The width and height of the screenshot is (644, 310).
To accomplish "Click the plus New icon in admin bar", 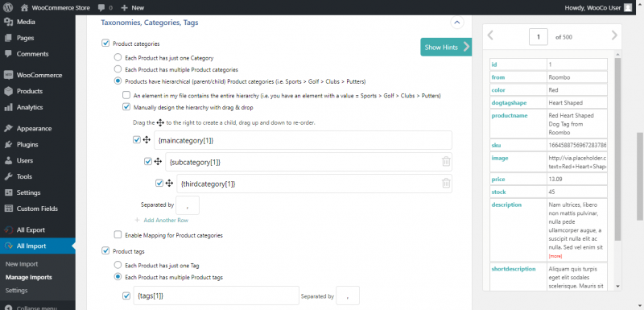I will (x=125, y=7).
